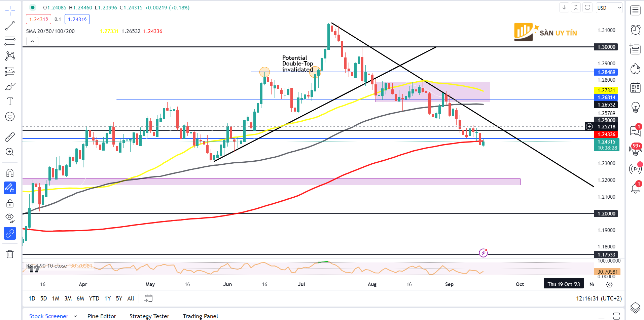Click the sell price 1.24315 button
This screenshot has height=320, width=644.
click(x=39, y=19)
